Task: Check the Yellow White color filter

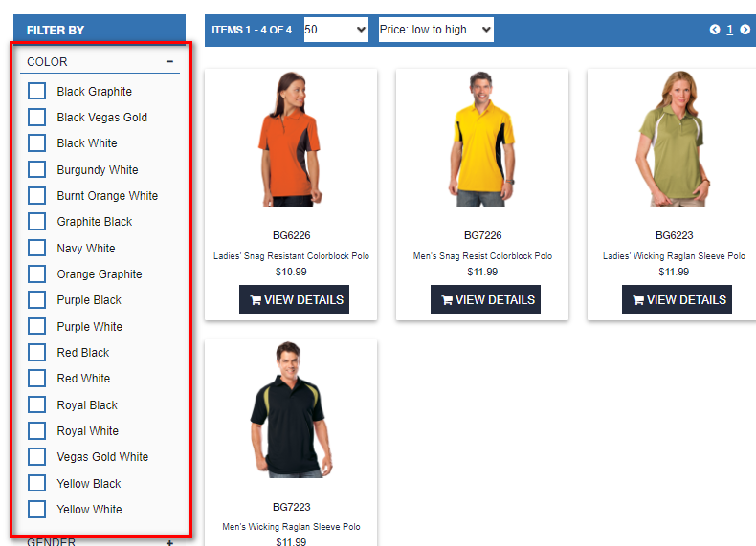Action: pyautogui.click(x=36, y=510)
